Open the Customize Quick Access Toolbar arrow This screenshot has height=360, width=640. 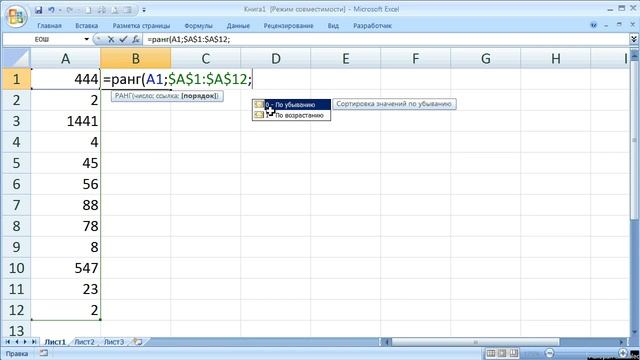pyautogui.click(x=144, y=10)
